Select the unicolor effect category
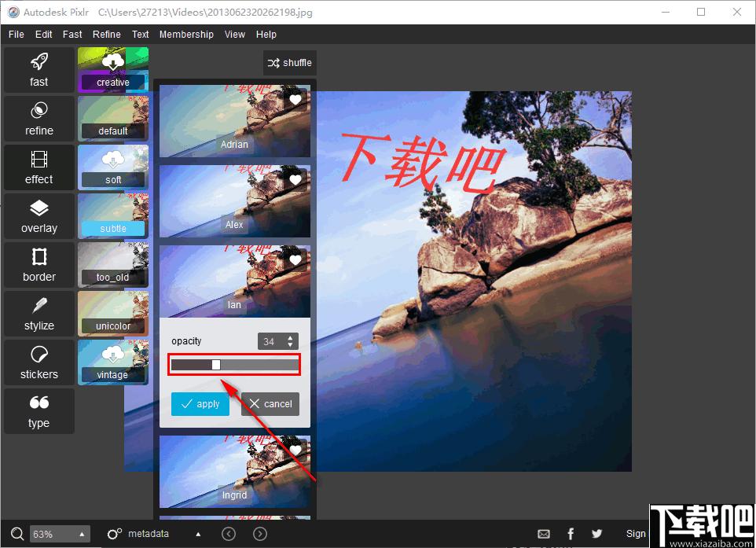Image resolution: width=756 pixels, height=548 pixels. click(x=113, y=313)
